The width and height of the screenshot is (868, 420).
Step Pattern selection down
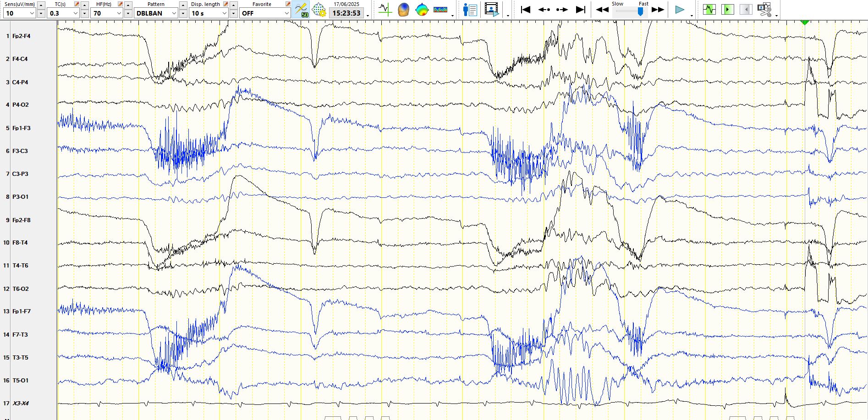point(183,13)
